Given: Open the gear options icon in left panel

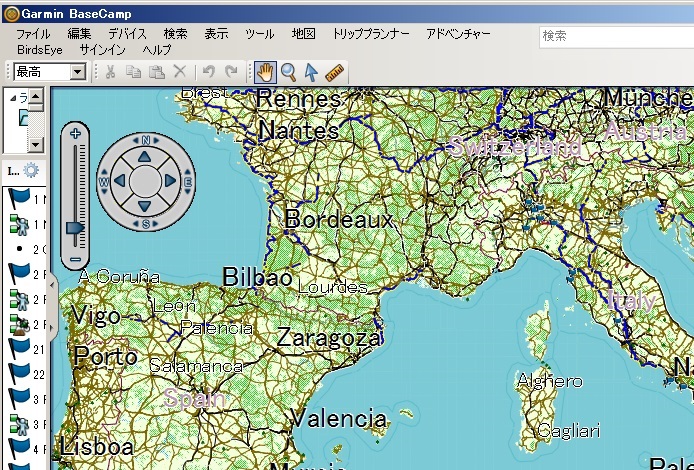Looking at the screenshot, I should coord(31,170).
